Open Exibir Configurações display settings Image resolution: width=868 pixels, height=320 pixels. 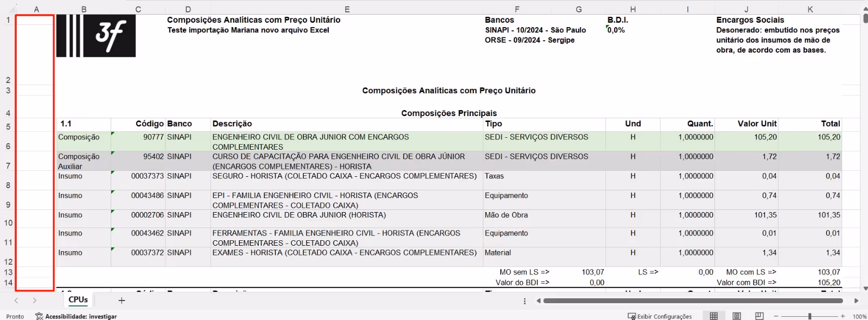pyautogui.click(x=660, y=316)
